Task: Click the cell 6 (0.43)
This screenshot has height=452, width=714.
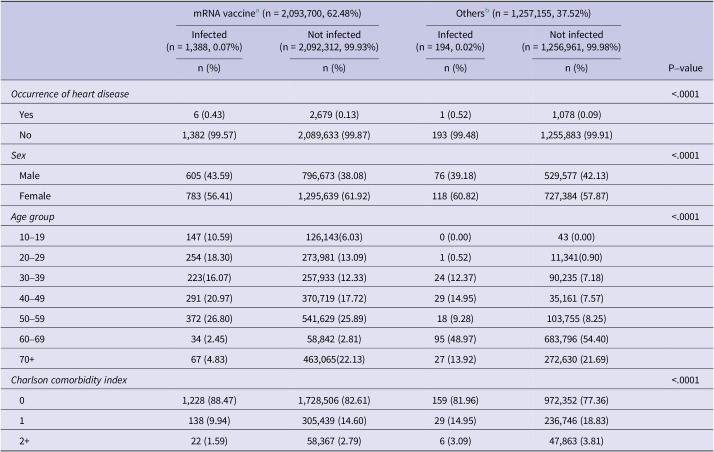Action: pos(209,115)
